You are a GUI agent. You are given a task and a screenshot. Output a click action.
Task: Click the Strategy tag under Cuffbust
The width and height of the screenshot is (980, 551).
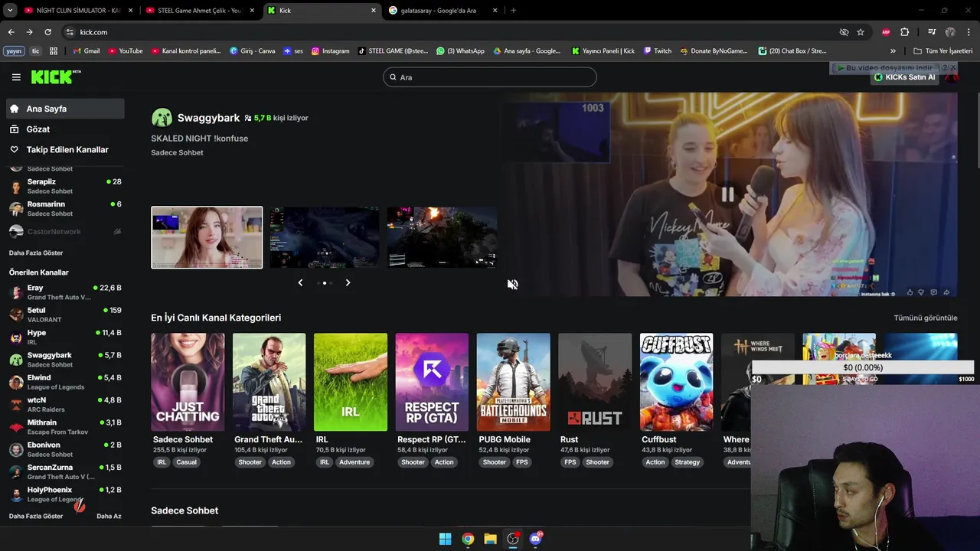click(687, 462)
